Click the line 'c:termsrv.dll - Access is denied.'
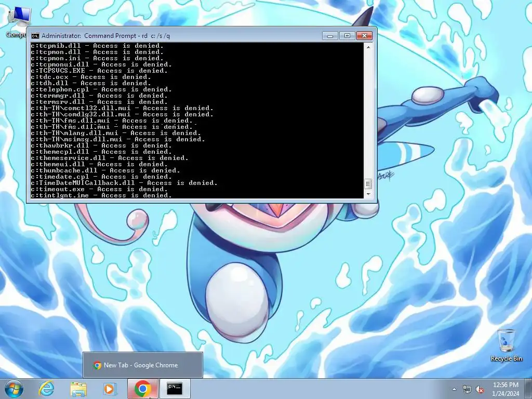 (99, 102)
